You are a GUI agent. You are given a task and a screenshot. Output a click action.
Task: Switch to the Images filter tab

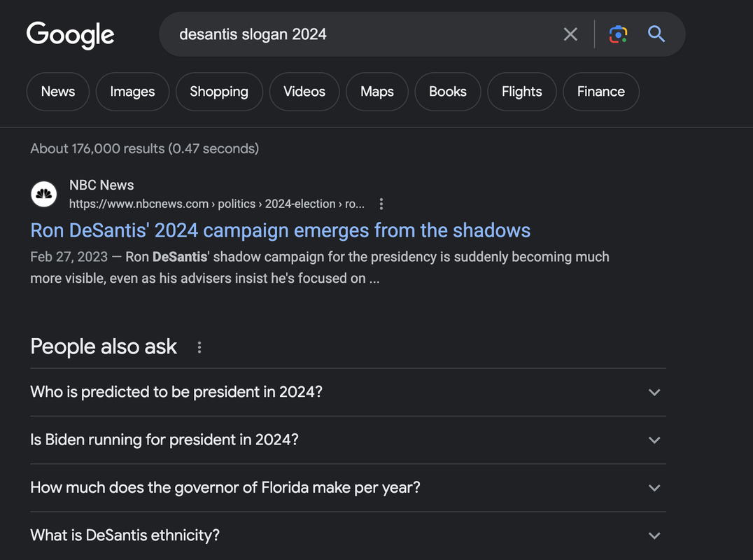(x=132, y=92)
